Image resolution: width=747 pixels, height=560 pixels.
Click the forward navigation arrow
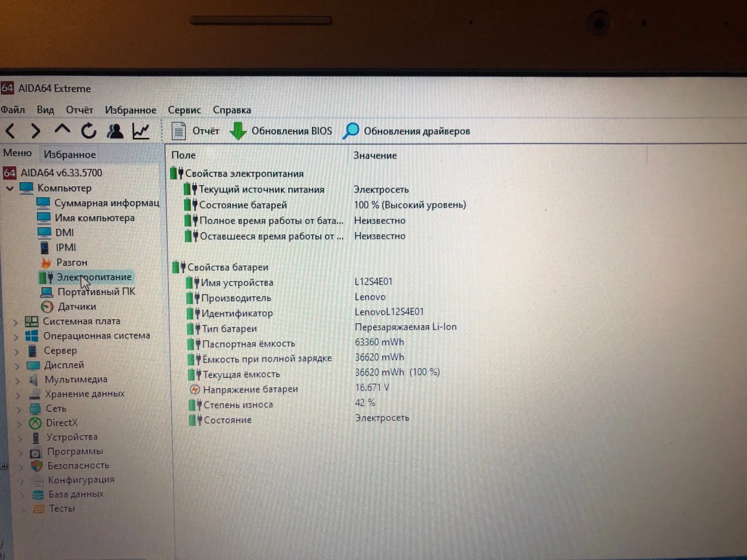point(35,131)
